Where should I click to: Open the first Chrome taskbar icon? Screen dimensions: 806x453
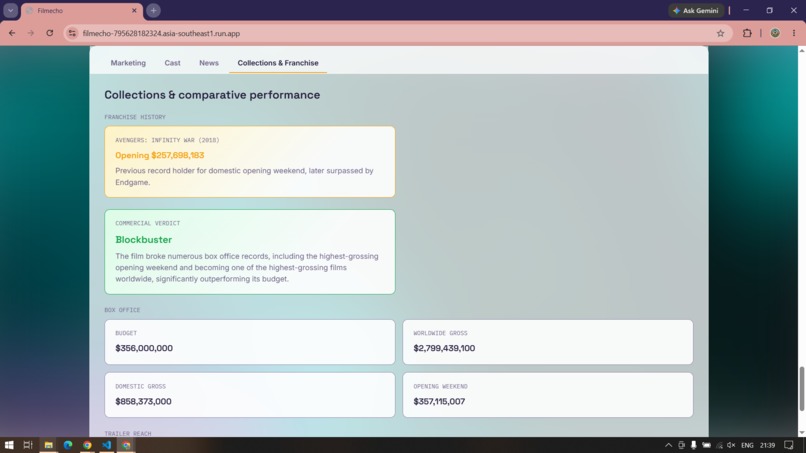pyautogui.click(x=87, y=445)
